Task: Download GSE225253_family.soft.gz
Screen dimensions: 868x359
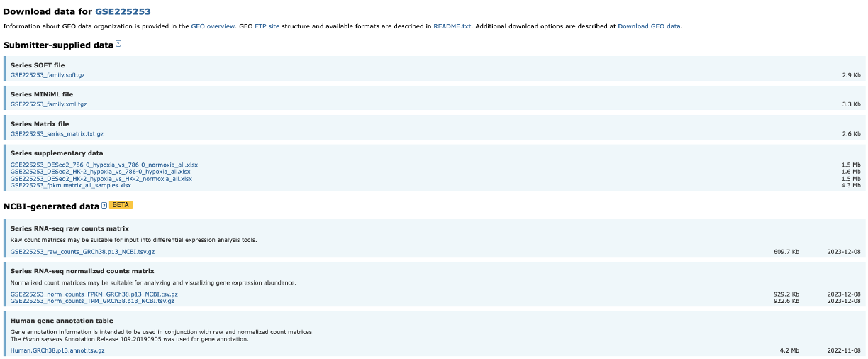Action: pos(48,74)
